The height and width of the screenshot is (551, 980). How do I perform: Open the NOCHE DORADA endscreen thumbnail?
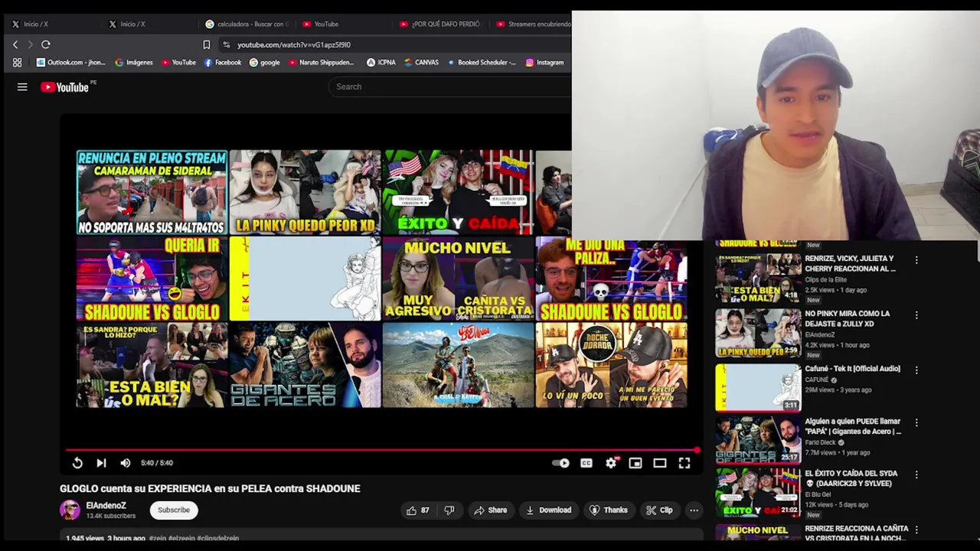(x=611, y=365)
